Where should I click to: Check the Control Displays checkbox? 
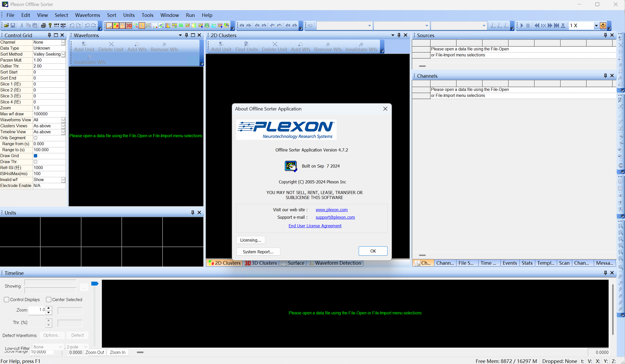(x=7, y=300)
